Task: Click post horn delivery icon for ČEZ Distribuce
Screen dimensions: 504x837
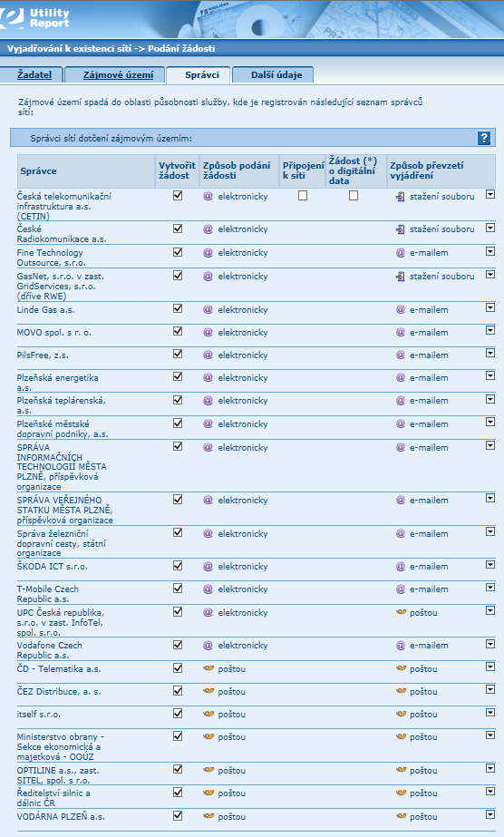Action: pyautogui.click(x=401, y=691)
